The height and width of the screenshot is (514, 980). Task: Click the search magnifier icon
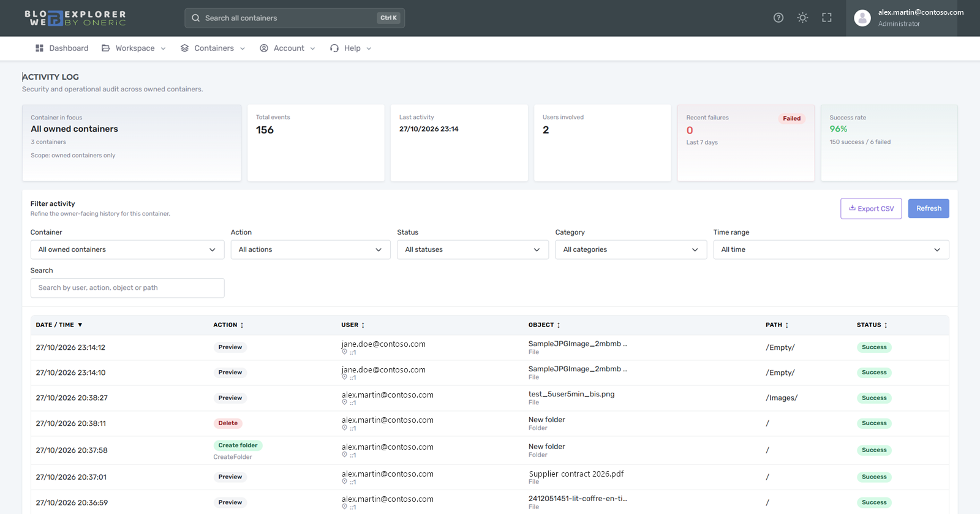pos(195,18)
